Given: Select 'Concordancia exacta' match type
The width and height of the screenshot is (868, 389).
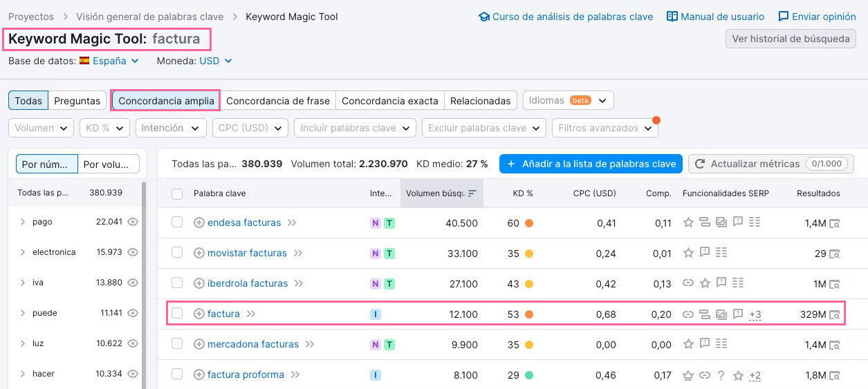Looking at the screenshot, I should [x=390, y=100].
